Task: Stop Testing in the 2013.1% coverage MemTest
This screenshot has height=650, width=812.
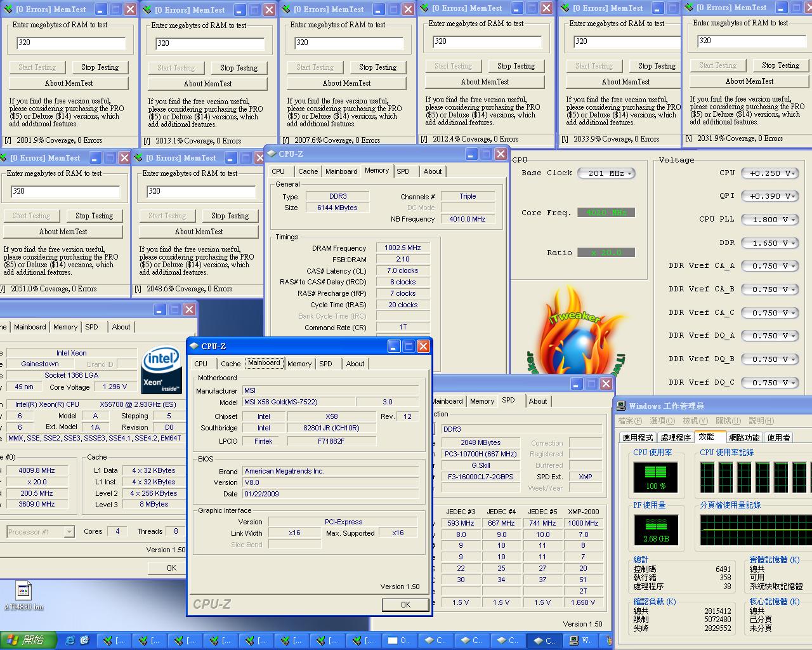Action: click(x=239, y=68)
